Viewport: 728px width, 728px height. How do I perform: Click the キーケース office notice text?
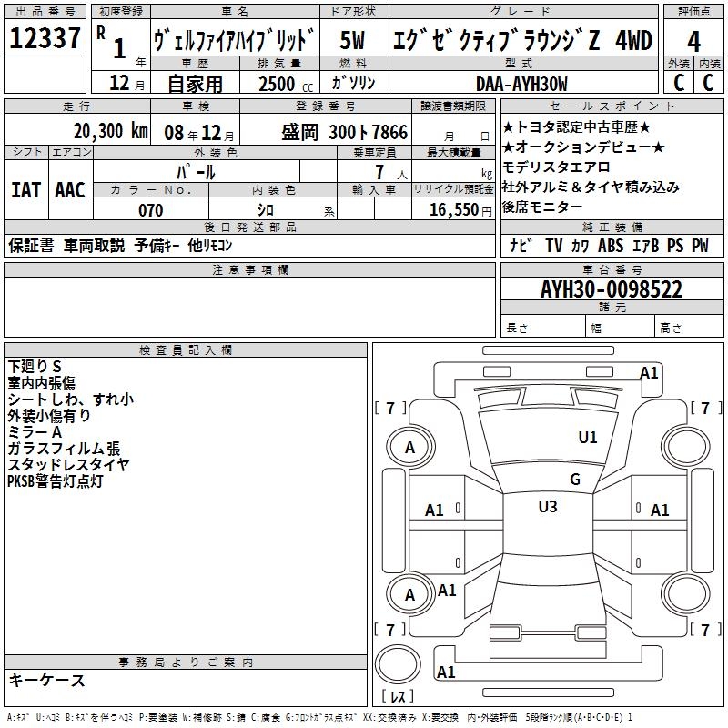(47, 681)
